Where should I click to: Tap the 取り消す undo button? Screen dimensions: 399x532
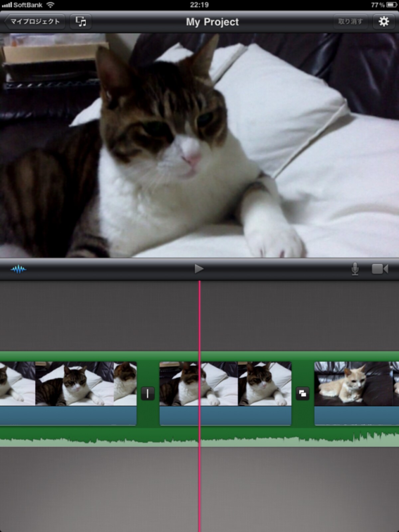tap(350, 22)
